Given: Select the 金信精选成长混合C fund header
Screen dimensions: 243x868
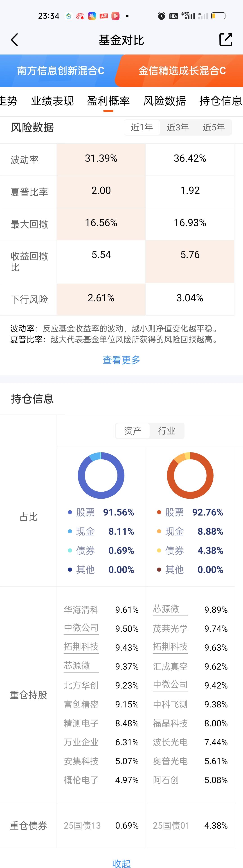Looking at the screenshot, I should 182,71.
